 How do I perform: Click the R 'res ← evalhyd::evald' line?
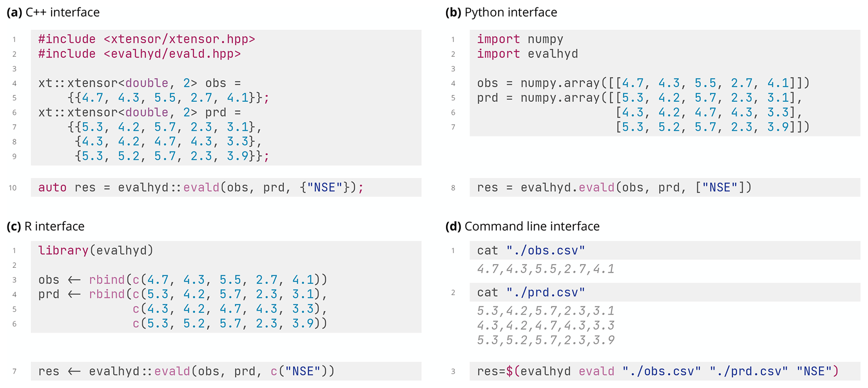(186, 372)
